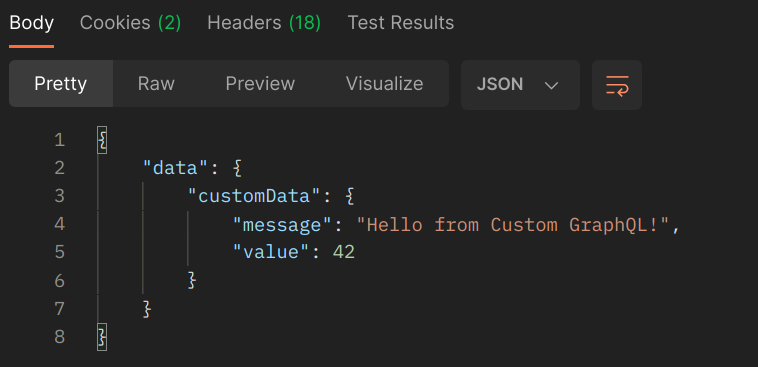View the Headers (18) tab
Screen dimensions: 758x367
[x=264, y=23]
